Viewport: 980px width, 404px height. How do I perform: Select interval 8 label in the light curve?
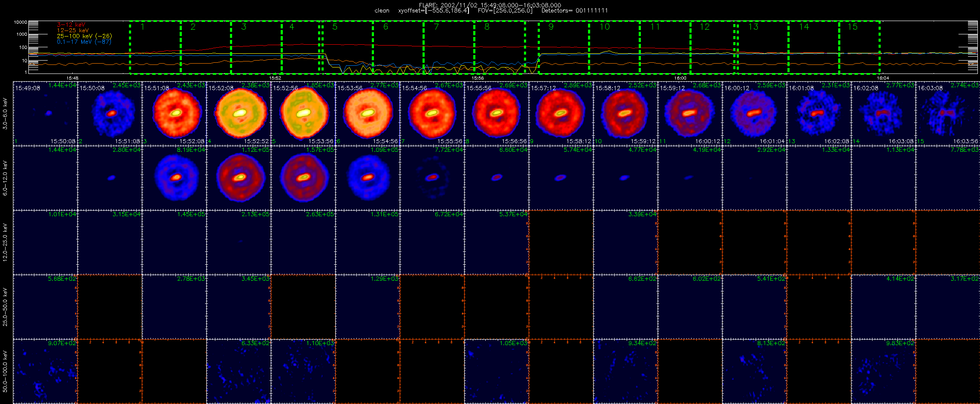487,27
